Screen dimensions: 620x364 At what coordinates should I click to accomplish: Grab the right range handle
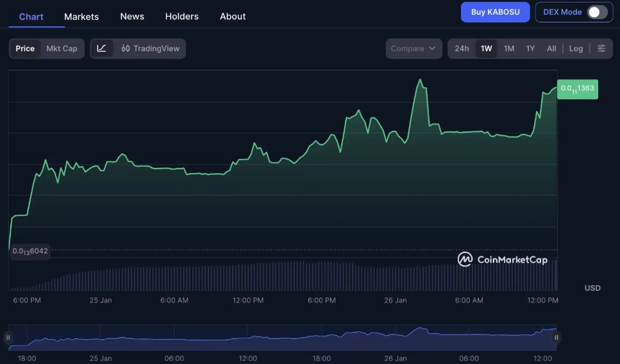pyautogui.click(x=557, y=338)
